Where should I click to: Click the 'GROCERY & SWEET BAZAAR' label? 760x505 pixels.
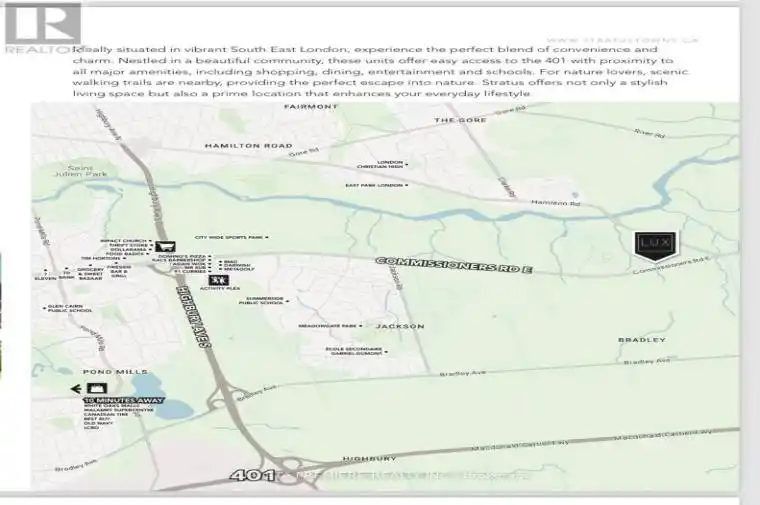[91, 274]
